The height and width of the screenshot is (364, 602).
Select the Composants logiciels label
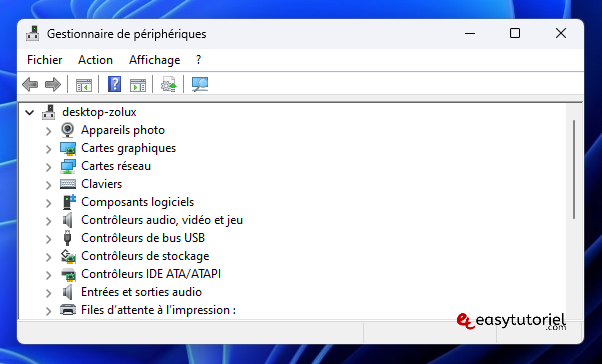(137, 202)
